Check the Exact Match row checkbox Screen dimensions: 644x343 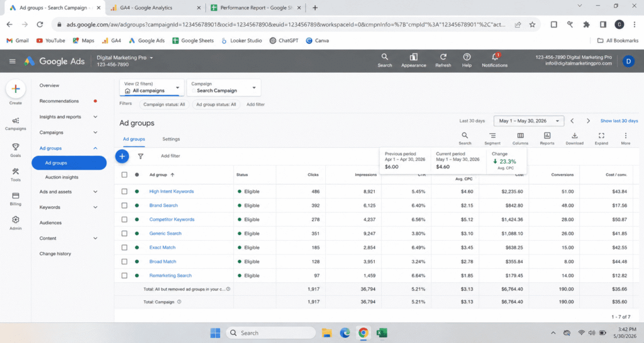tap(125, 248)
